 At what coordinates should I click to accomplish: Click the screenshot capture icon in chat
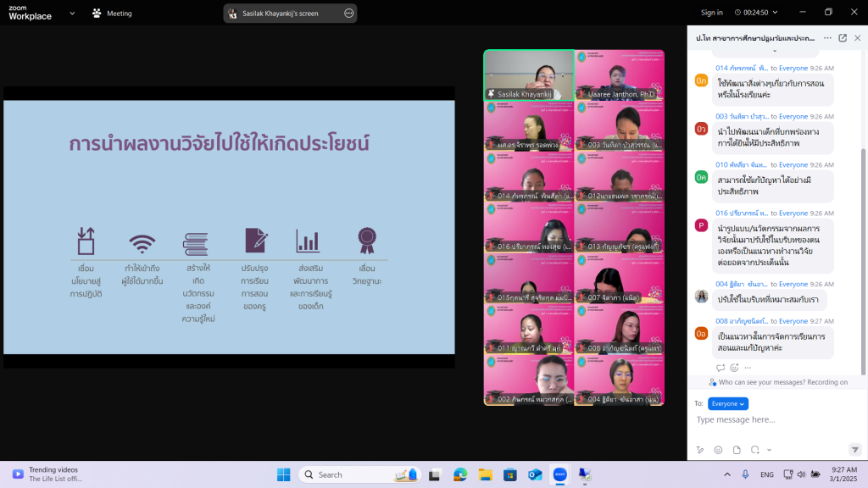click(x=755, y=449)
